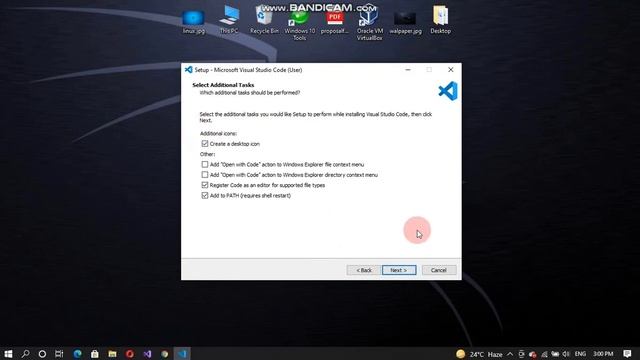
Task: Click the Meet Now tray icon
Action: pyautogui.click(x=521, y=354)
